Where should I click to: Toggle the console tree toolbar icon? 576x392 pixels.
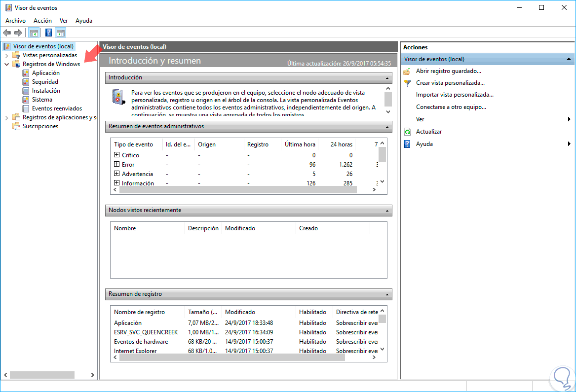click(x=34, y=33)
